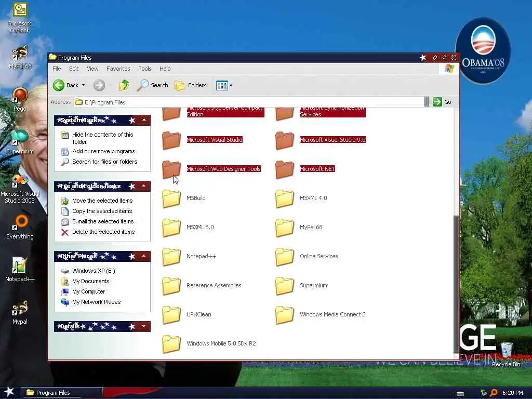Select the Supermium folder icon
532x399 pixels.
(x=285, y=286)
